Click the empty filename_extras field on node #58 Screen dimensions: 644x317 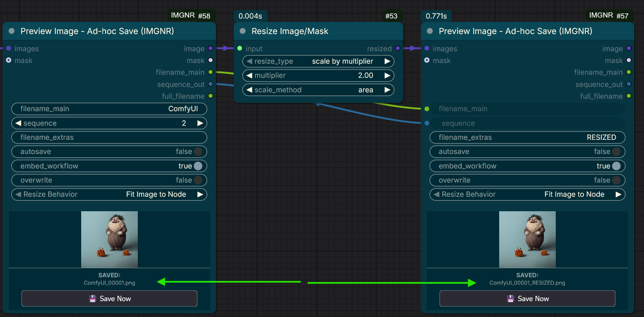coord(109,137)
